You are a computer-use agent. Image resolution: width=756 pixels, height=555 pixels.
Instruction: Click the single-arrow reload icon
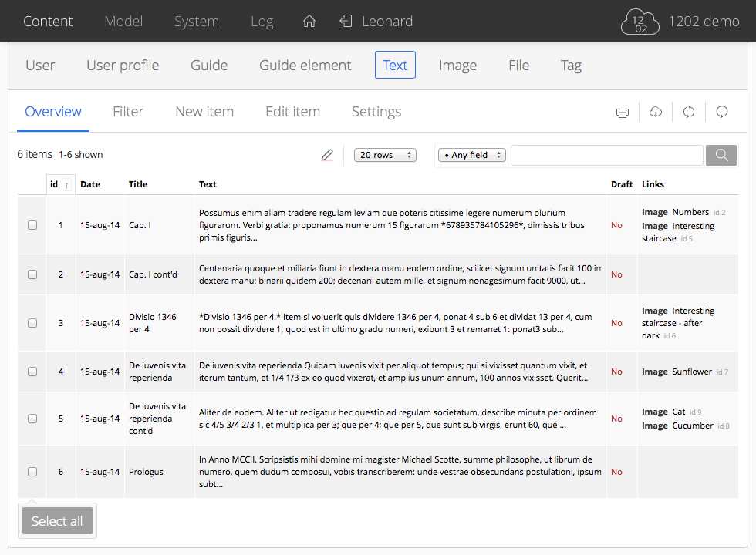coord(722,112)
